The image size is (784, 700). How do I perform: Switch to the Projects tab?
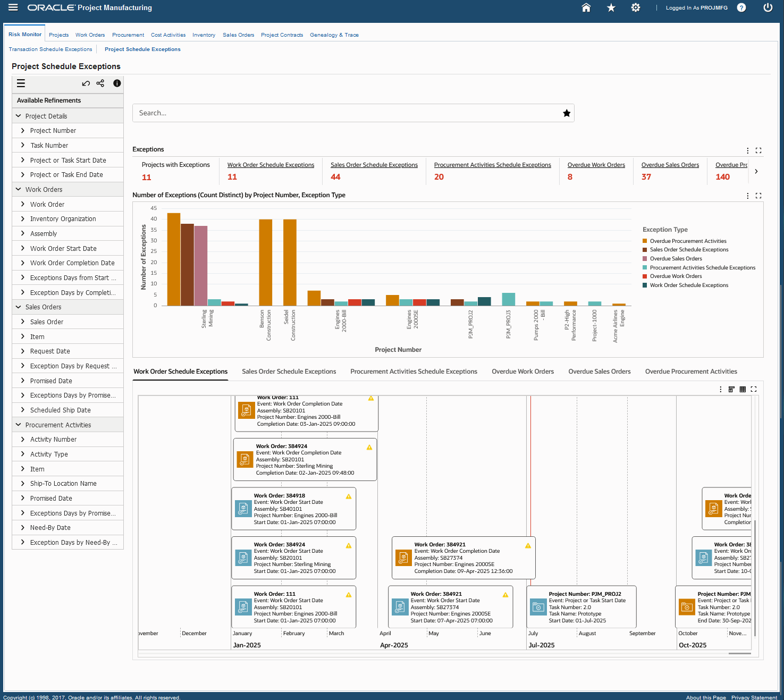click(58, 35)
